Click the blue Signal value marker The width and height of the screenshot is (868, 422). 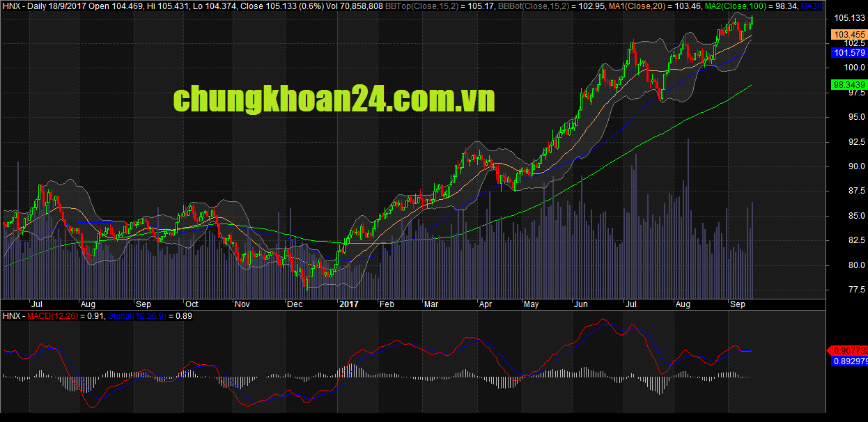(849, 361)
